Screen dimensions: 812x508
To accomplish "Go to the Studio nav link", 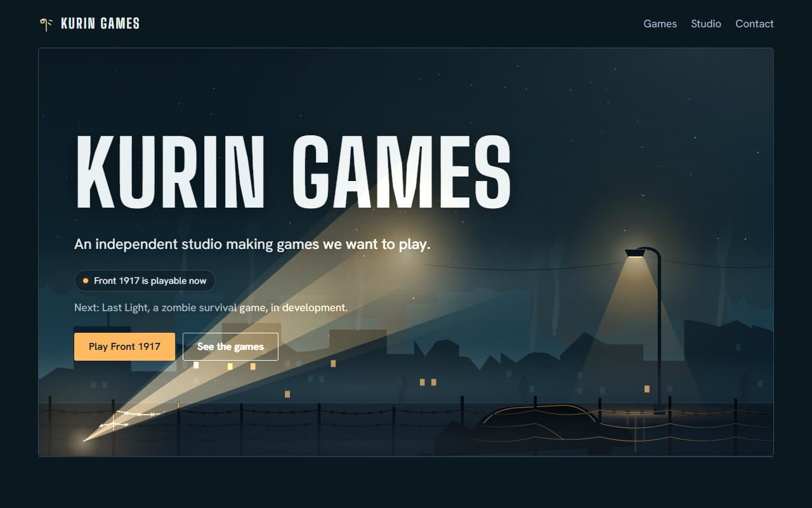I will tap(706, 24).
